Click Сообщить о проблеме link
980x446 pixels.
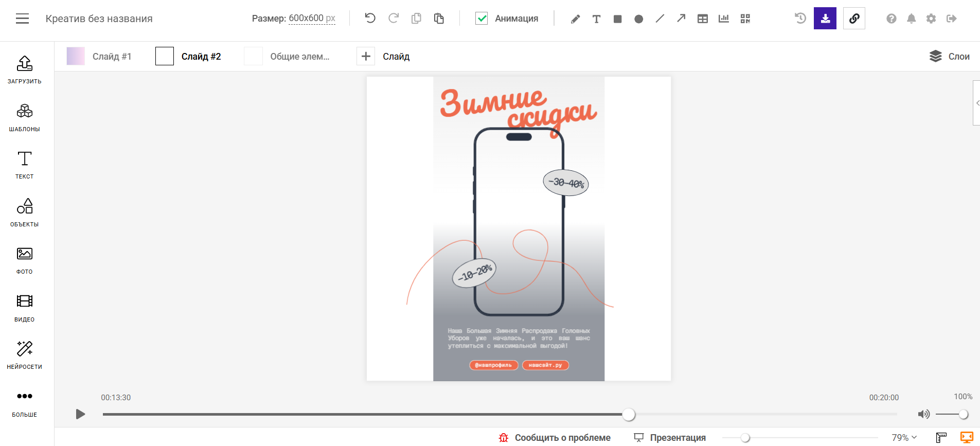555,438
